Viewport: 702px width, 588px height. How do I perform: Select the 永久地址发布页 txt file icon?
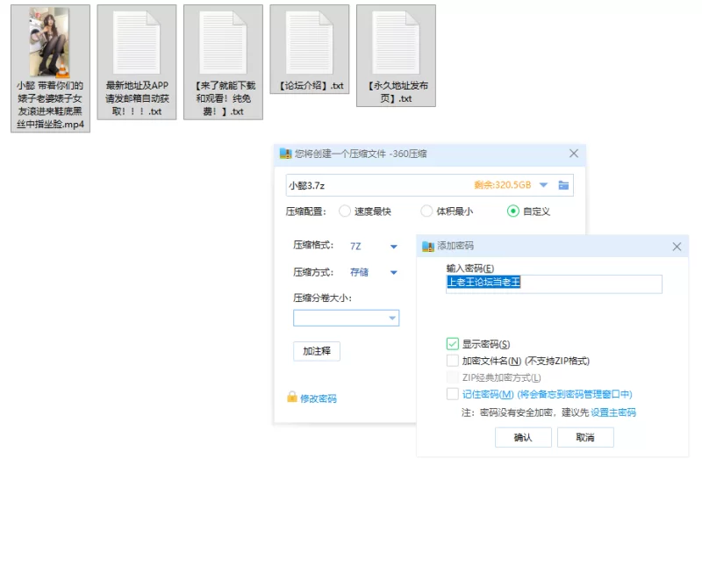click(x=396, y=42)
